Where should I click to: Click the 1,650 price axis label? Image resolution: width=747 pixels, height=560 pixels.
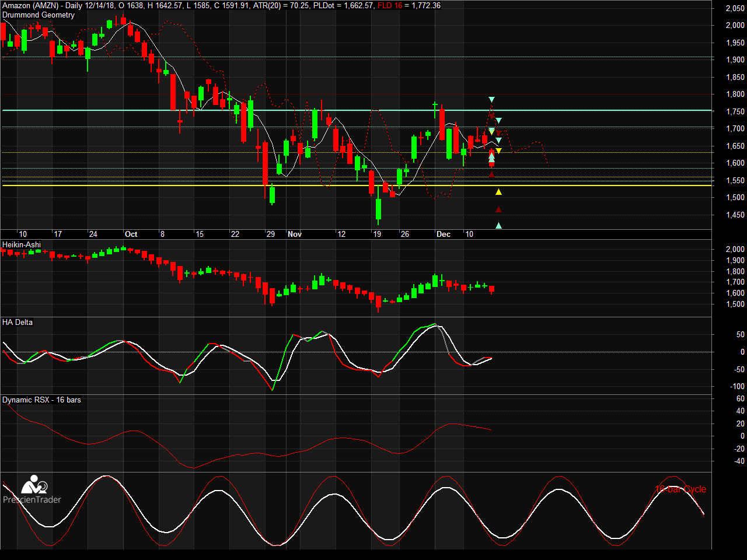click(735, 146)
